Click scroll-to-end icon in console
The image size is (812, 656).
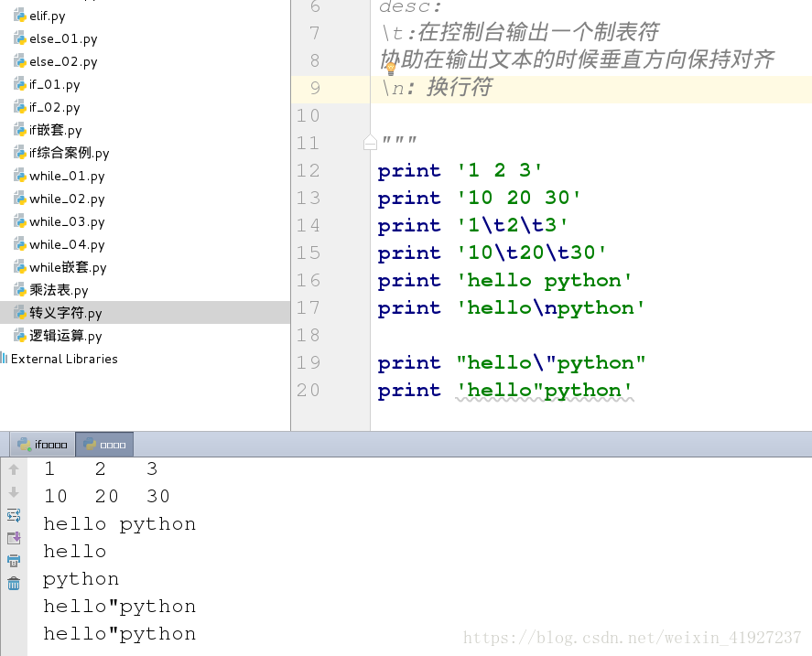[14, 538]
